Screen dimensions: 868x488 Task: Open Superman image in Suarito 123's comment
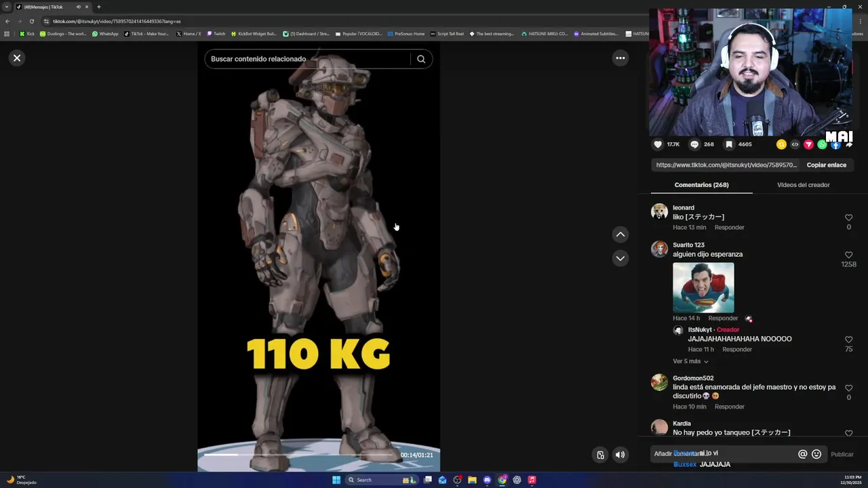(703, 287)
